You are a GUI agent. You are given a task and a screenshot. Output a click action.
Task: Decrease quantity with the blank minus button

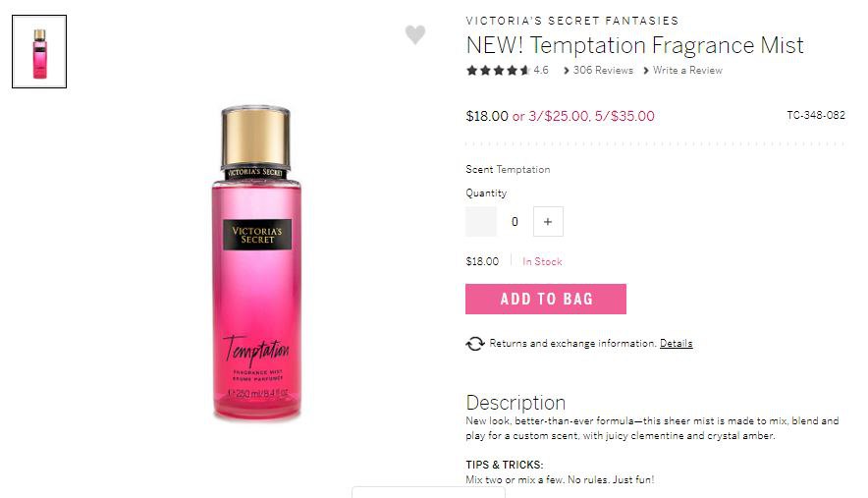click(x=481, y=222)
